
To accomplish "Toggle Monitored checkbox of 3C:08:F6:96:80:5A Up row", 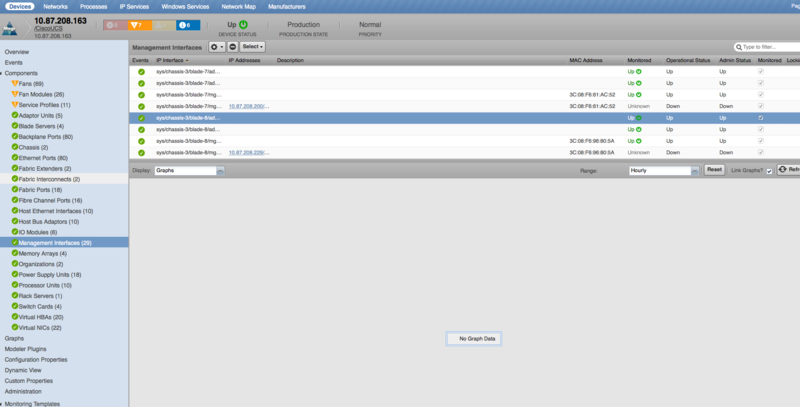I will 761,141.
